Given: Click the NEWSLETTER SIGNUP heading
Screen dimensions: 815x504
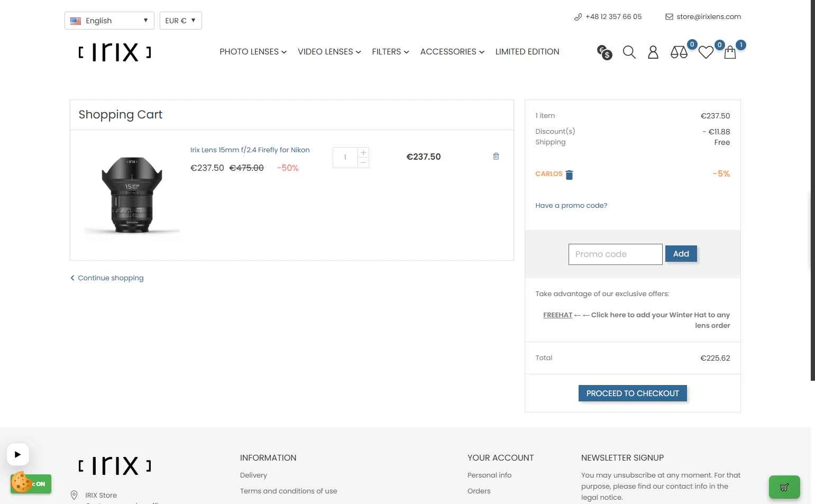Looking at the screenshot, I should point(622,458).
